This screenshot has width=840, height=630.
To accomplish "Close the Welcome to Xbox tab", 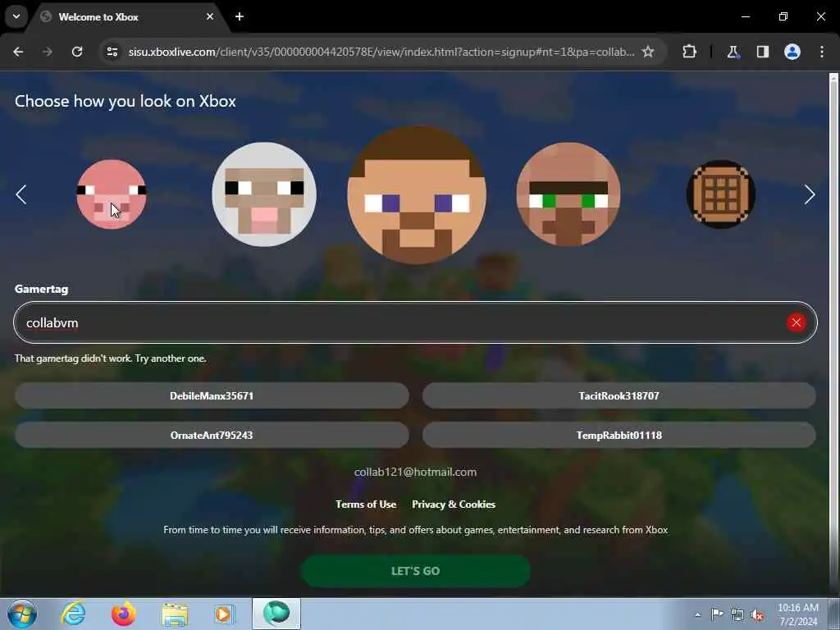I will click(x=210, y=16).
